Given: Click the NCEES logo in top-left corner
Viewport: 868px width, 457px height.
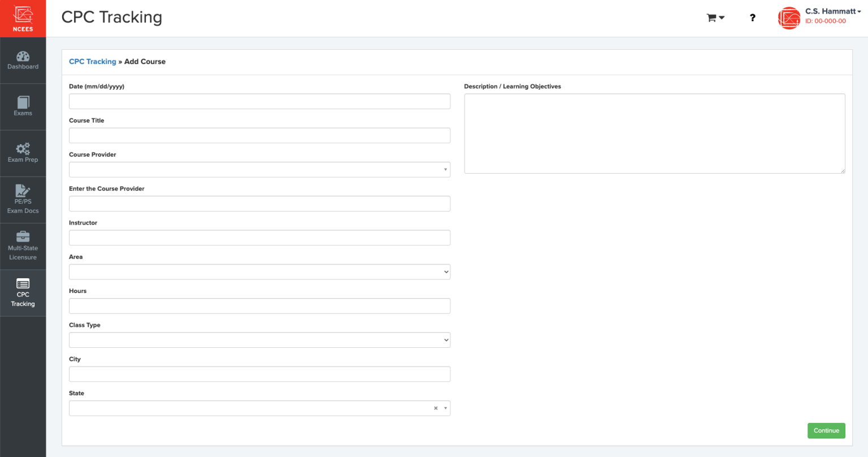Looking at the screenshot, I should tap(23, 19).
